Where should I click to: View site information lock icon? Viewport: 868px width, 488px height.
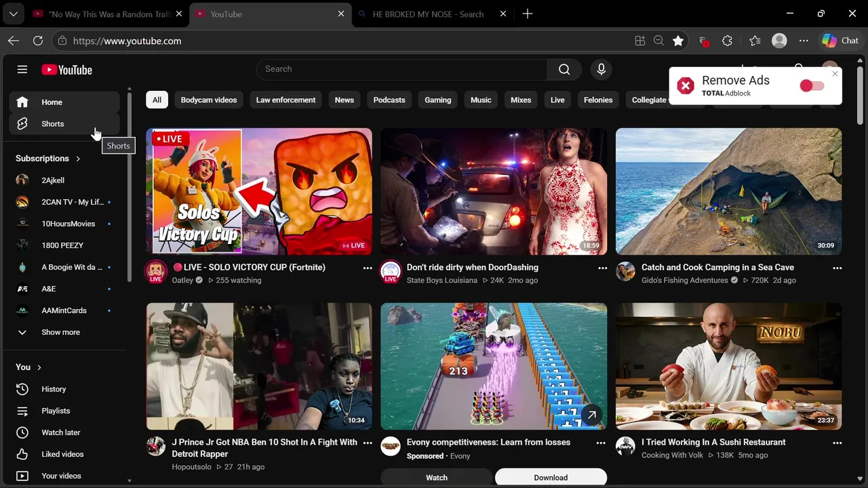pos(62,41)
